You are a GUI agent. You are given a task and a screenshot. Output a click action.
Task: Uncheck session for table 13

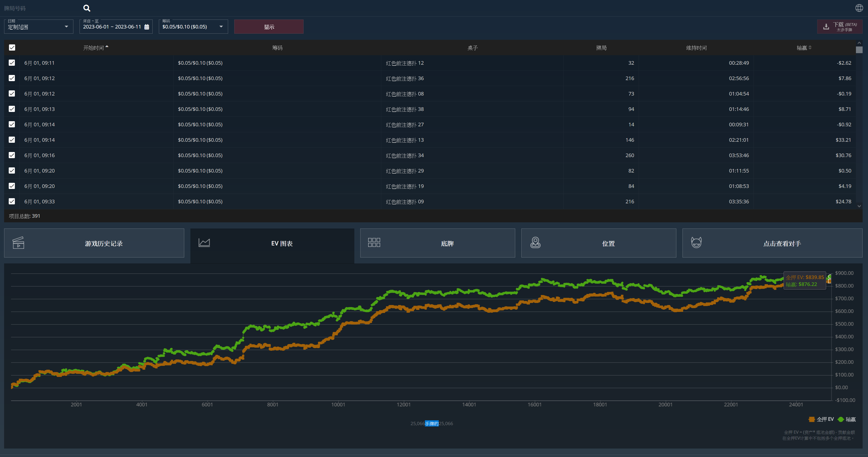tap(12, 140)
